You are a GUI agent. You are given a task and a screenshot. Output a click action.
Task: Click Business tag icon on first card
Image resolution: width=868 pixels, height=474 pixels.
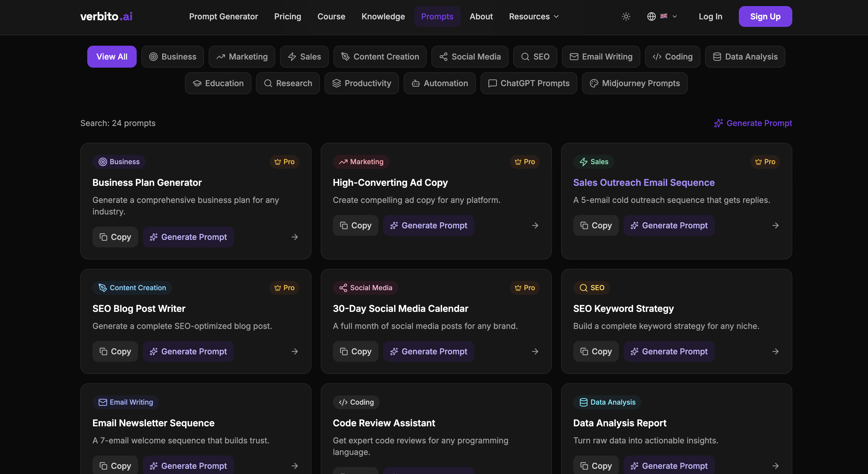pyautogui.click(x=103, y=162)
